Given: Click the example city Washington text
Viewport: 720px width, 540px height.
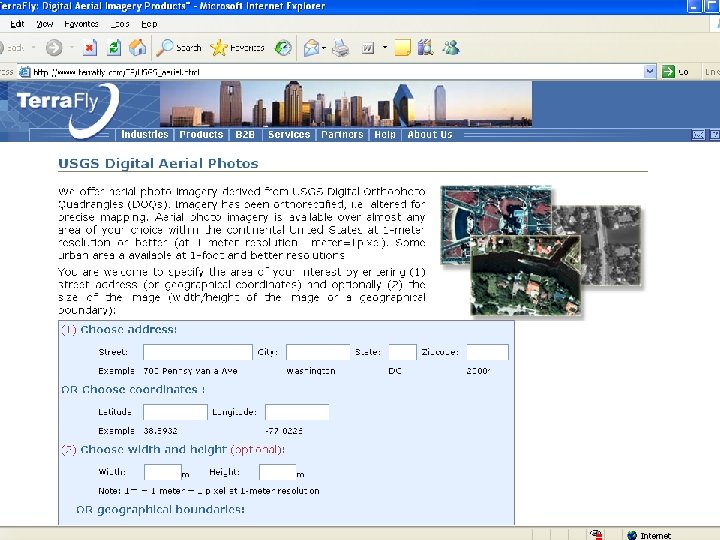Looking at the screenshot, I should (311, 371).
